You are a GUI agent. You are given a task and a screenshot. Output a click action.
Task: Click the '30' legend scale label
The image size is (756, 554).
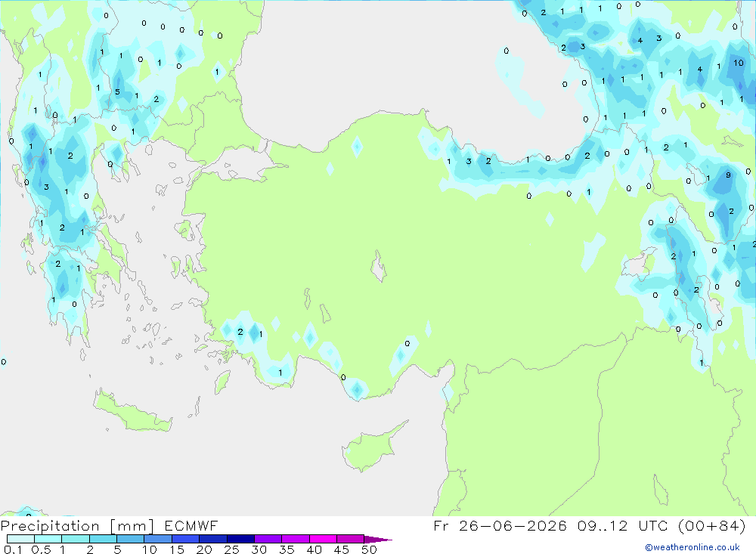[259, 549]
